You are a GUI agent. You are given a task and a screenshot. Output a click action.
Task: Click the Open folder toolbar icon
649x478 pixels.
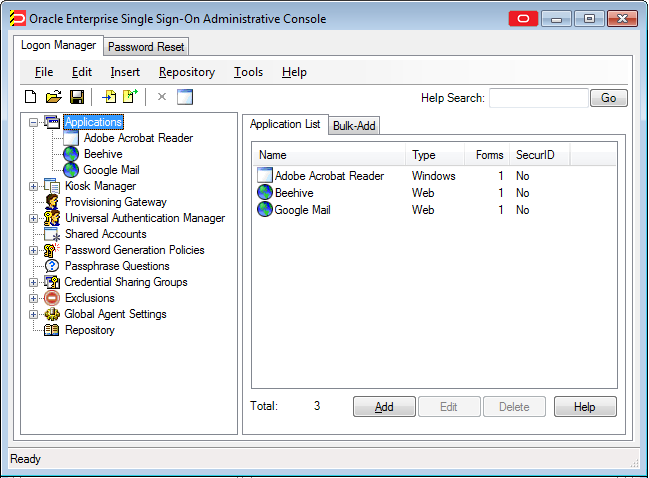pyautogui.click(x=53, y=97)
